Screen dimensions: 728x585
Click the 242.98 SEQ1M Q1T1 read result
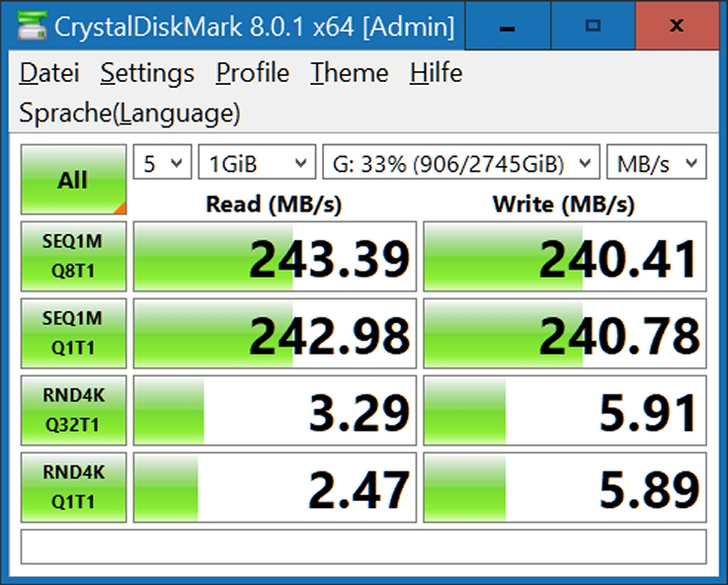tap(275, 333)
